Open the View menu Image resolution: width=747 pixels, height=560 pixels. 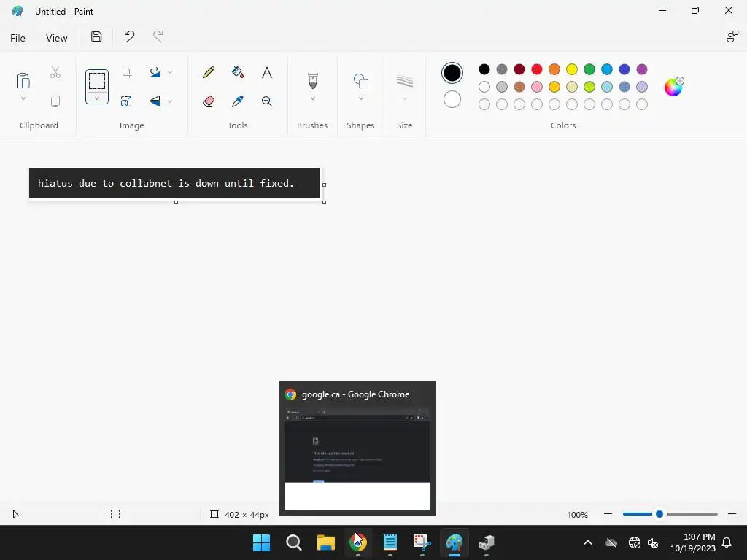[56, 38]
